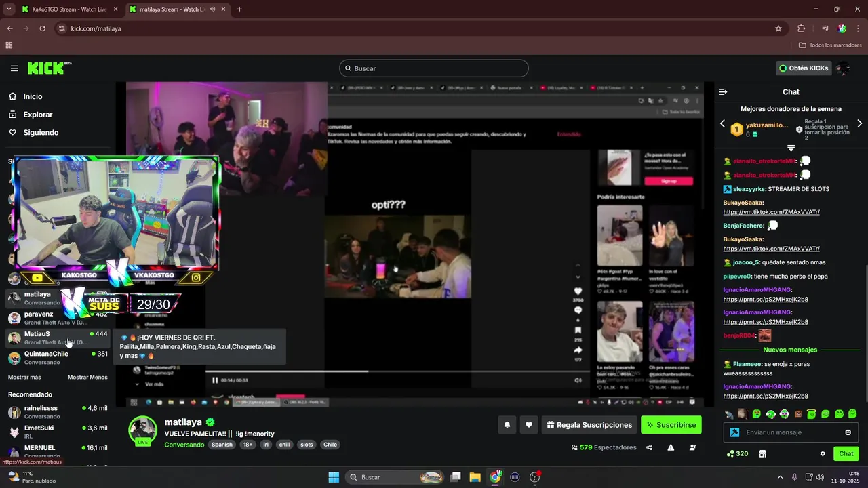Open the emoji picker in chat

pos(848,432)
